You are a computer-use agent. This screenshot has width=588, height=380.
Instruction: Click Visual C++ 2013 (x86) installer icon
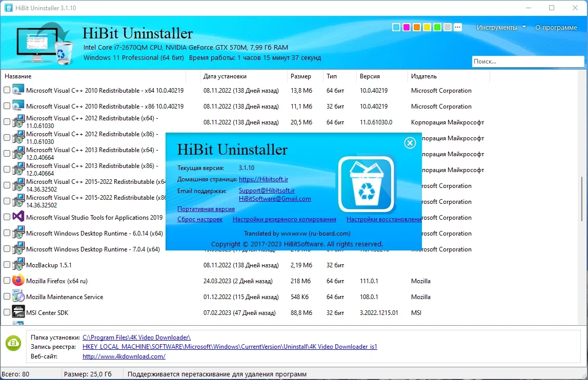(18, 168)
